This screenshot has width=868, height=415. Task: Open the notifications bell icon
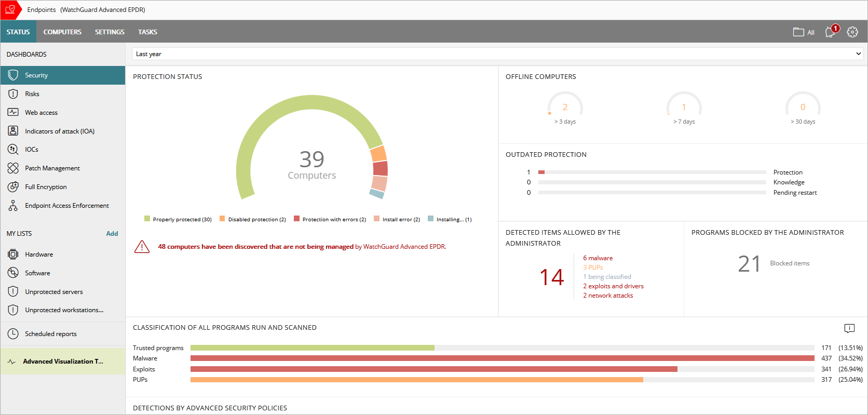click(x=831, y=32)
